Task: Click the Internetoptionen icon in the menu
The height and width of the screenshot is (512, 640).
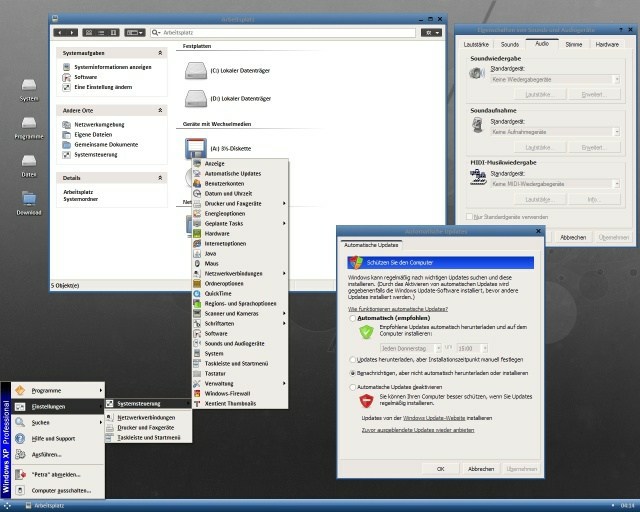Action: pos(197,243)
